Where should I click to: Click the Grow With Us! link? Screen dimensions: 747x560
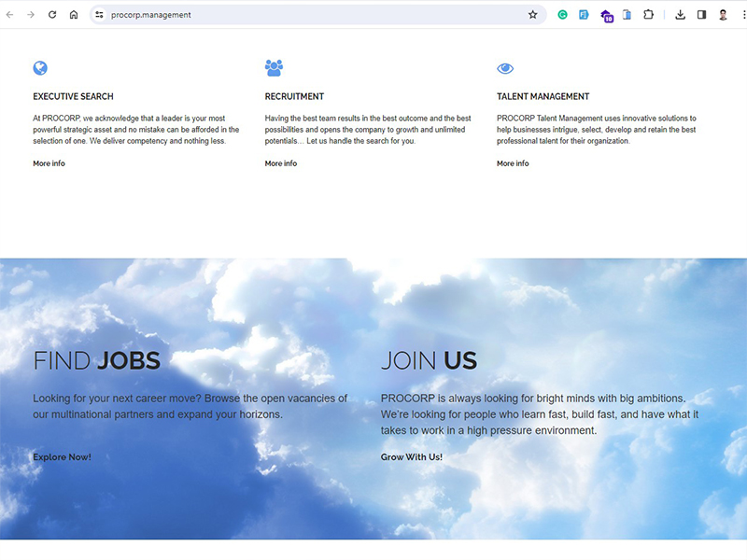pyautogui.click(x=411, y=457)
